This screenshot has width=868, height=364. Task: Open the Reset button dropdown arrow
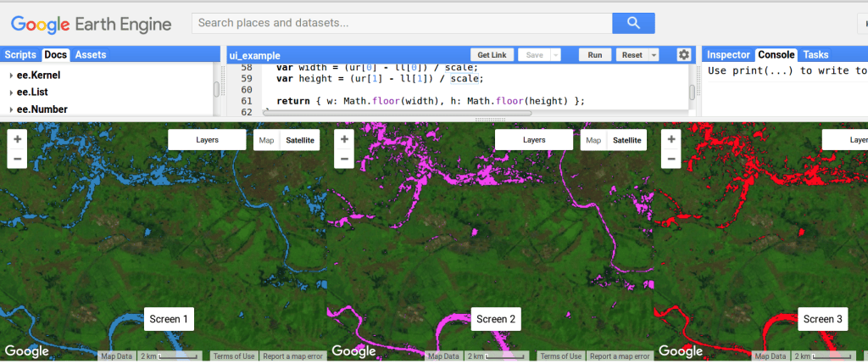coord(654,55)
